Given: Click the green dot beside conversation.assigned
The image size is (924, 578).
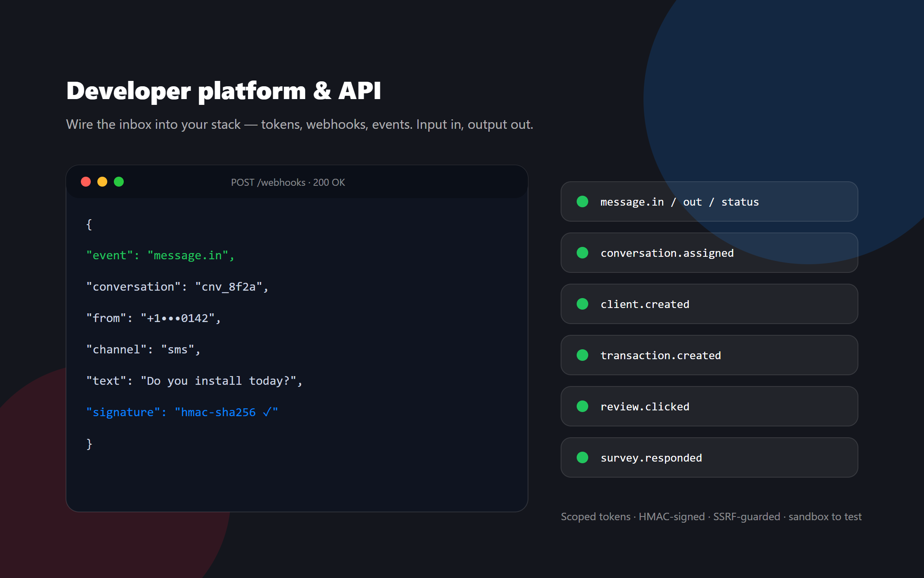Looking at the screenshot, I should coord(582,253).
